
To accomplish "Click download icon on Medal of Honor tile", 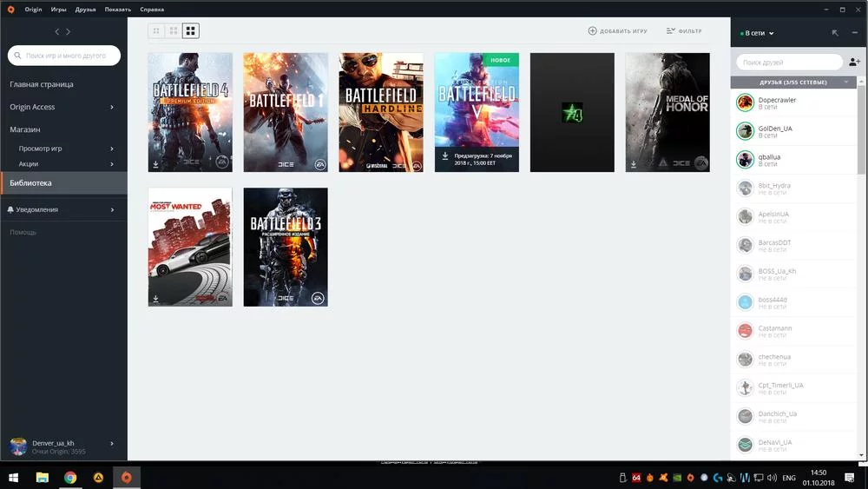I will 634,164.
